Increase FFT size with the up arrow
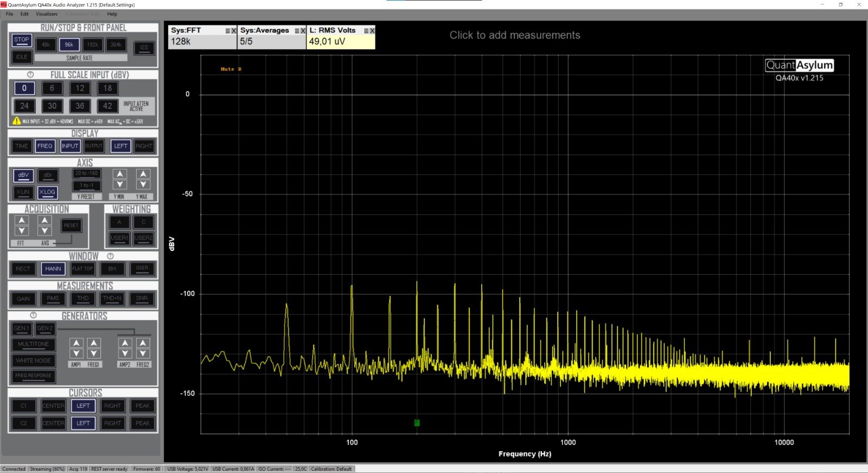This screenshot has height=473, width=868. point(21,220)
